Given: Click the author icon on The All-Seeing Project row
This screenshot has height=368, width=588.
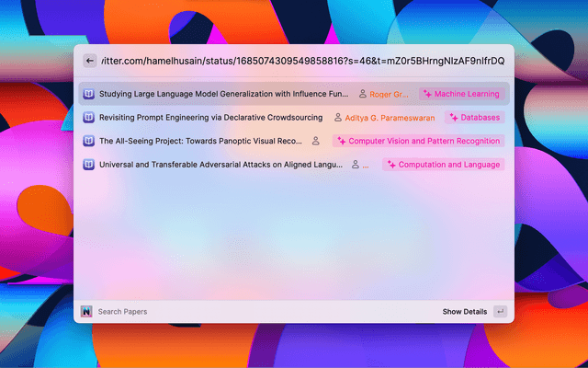Looking at the screenshot, I should [316, 141].
